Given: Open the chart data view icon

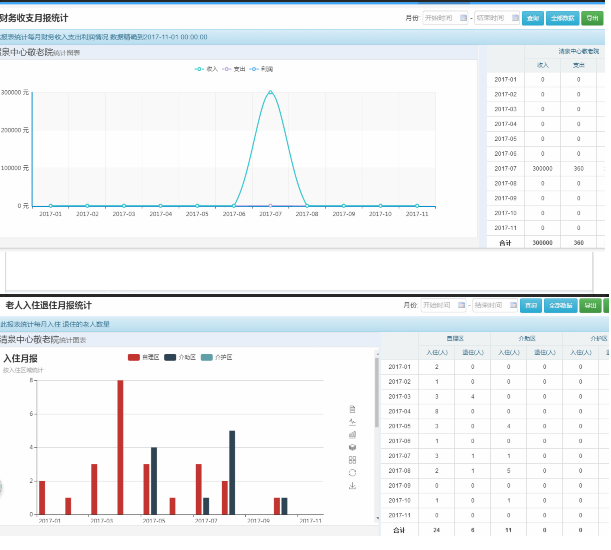Looking at the screenshot, I should (352, 409).
